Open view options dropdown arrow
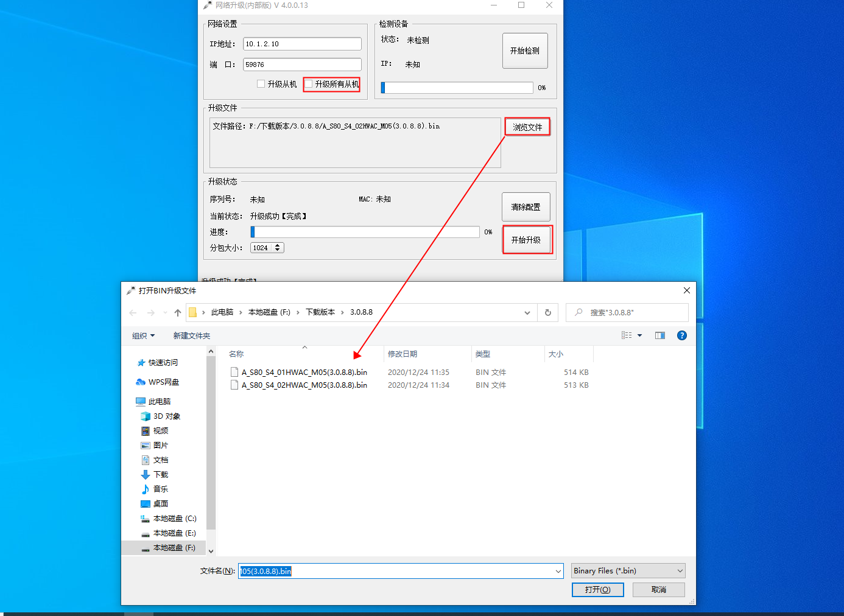 (x=639, y=335)
